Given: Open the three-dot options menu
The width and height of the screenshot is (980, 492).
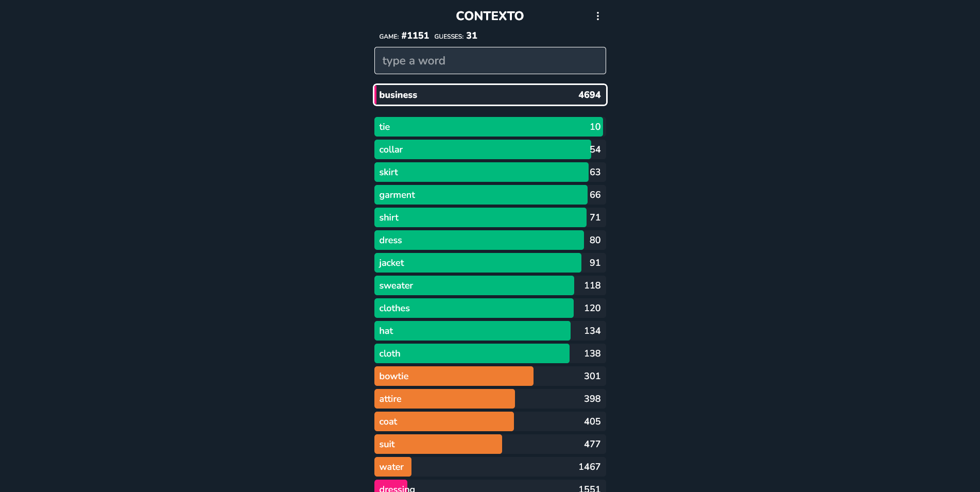Looking at the screenshot, I should (x=597, y=16).
